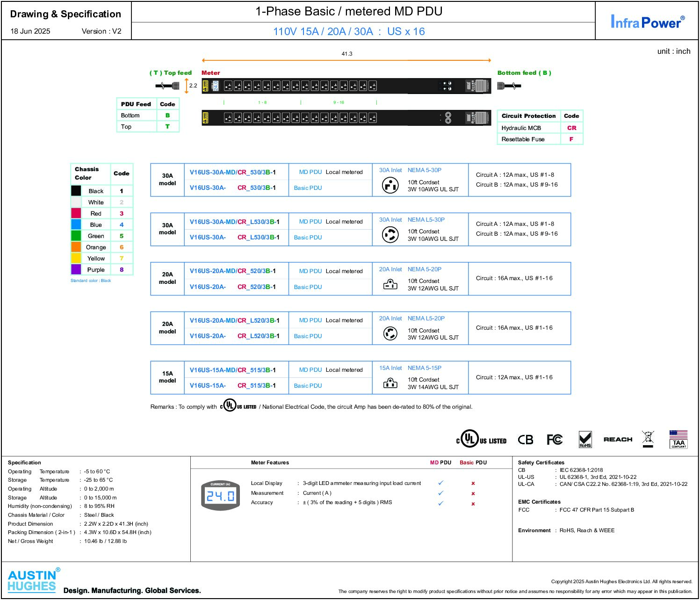The width and height of the screenshot is (700, 600).
Task: Click the top feed cord plug icon
Action: [x=167, y=86]
